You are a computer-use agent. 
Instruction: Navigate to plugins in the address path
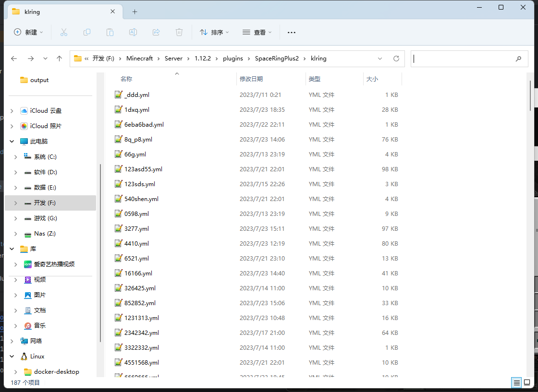(x=233, y=59)
